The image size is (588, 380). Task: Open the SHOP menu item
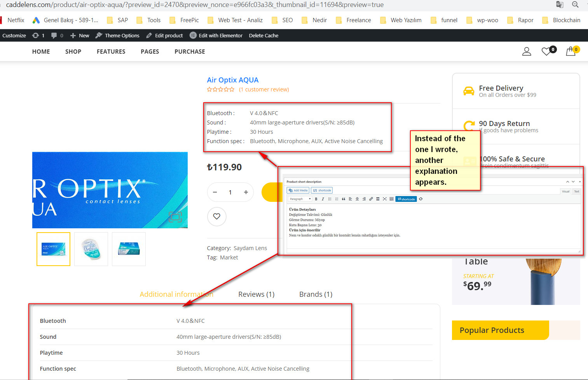(x=73, y=51)
